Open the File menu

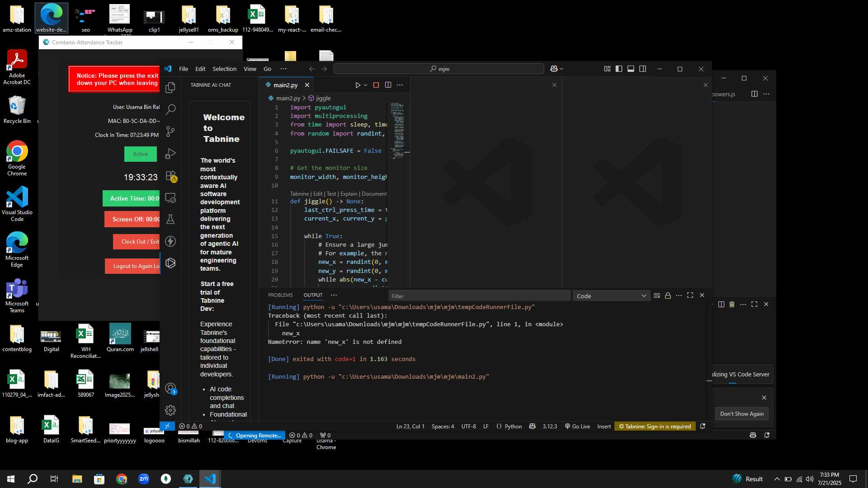(x=184, y=69)
